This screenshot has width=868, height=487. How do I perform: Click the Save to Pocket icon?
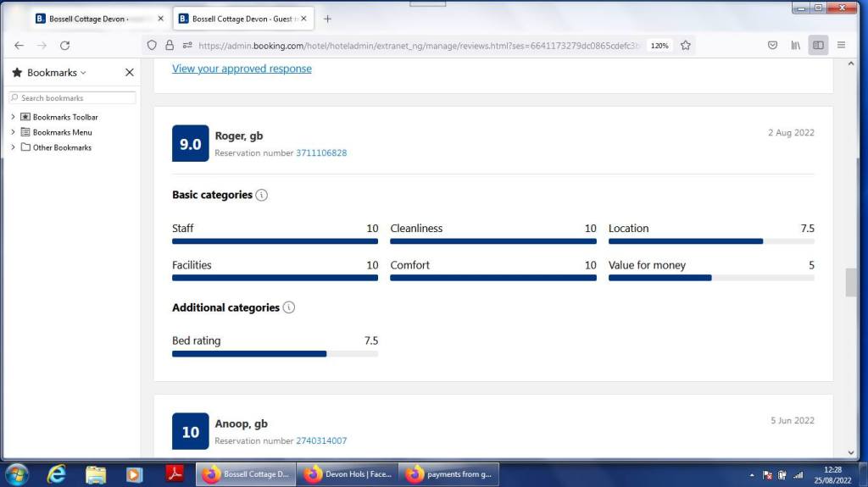[772, 46]
